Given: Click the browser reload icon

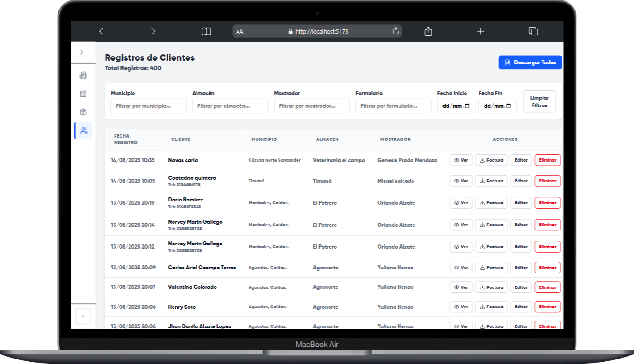Looking at the screenshot, I should (x=395, y=31).
